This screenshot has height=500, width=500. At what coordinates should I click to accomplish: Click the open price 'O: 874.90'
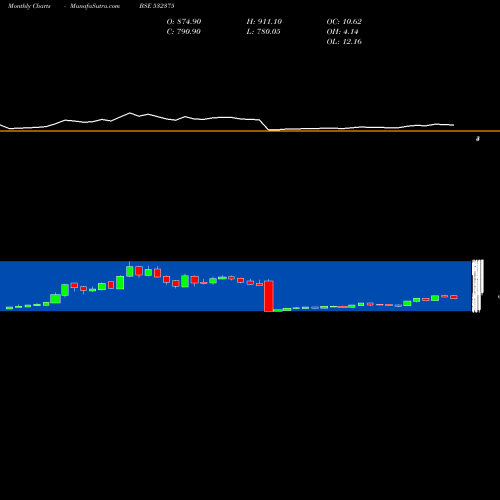coord(184,22)
